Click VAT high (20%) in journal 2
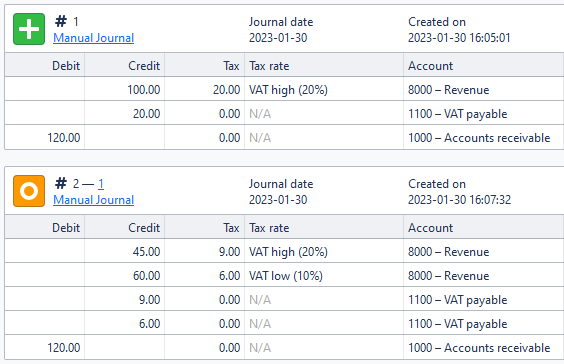This screenshot has height=364, width=564. pos(288,252)
